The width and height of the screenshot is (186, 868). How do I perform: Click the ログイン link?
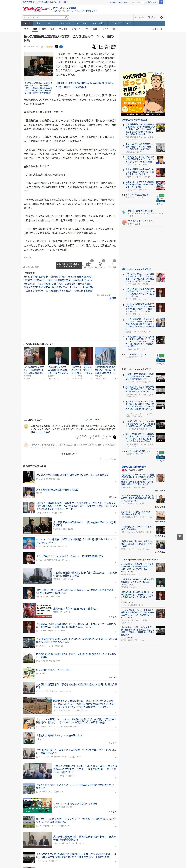(57, 11)
